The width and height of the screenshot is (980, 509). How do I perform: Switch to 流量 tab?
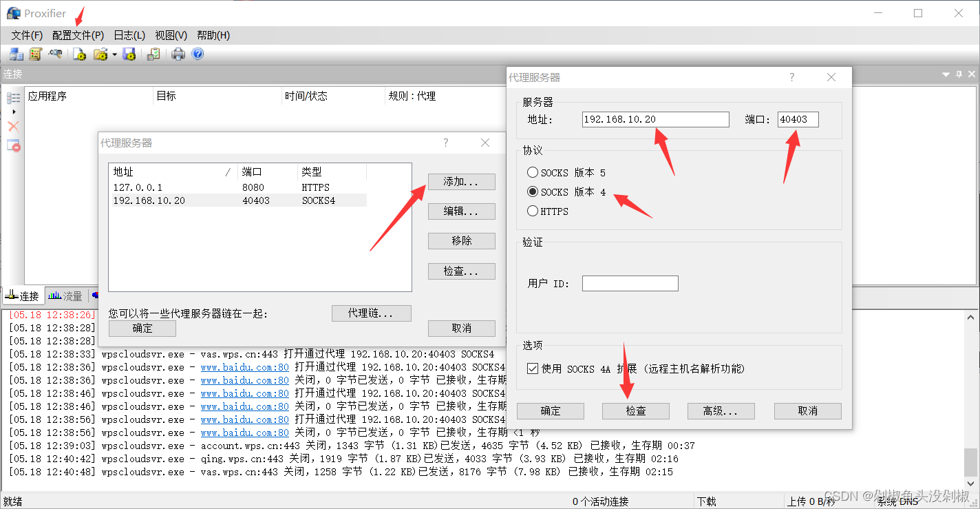(x=65, y=296)
